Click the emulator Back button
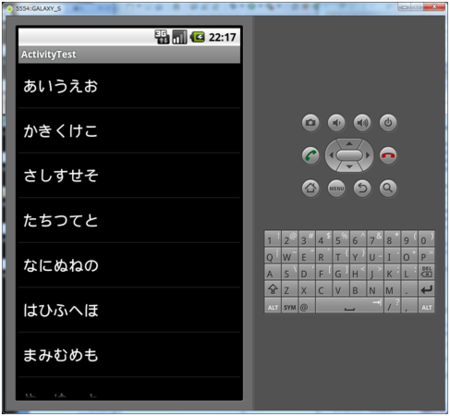The image size is (450, 416). point(362,188)
